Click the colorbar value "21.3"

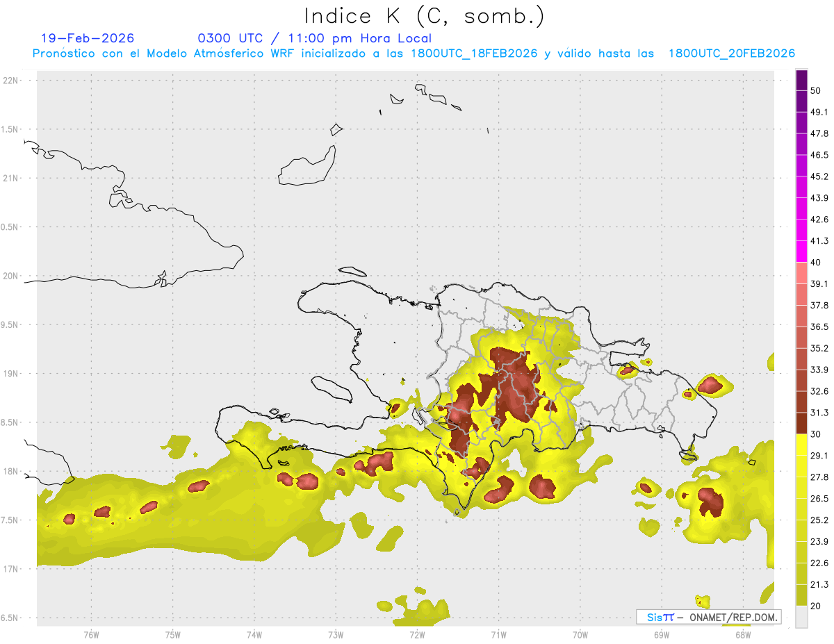[x=819, y=584]
